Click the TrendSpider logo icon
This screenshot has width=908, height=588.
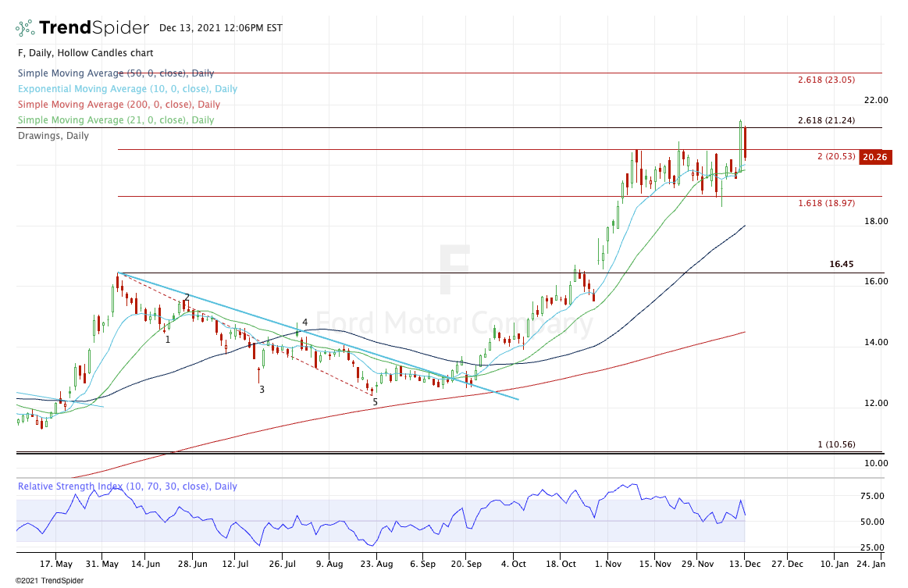click(25, 28)
